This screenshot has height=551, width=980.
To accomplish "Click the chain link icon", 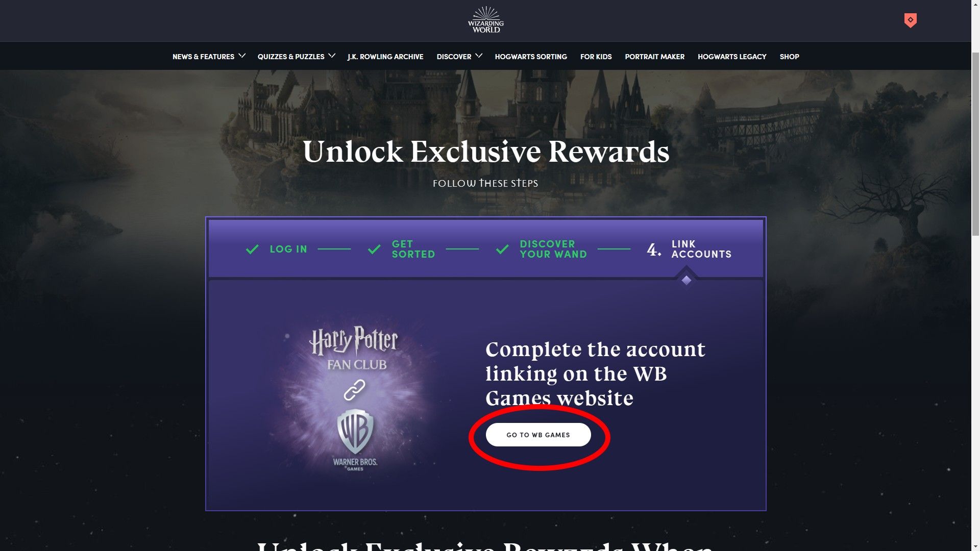I will coord(354,390).
